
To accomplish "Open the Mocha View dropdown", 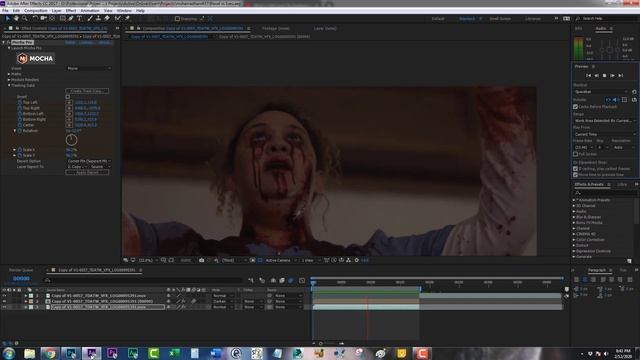I will coord(89,68).
